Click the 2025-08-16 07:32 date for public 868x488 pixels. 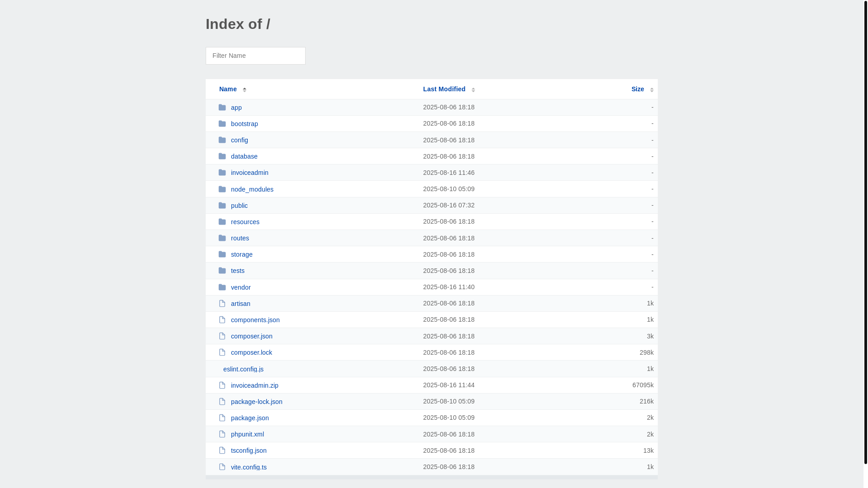(449, 205)
